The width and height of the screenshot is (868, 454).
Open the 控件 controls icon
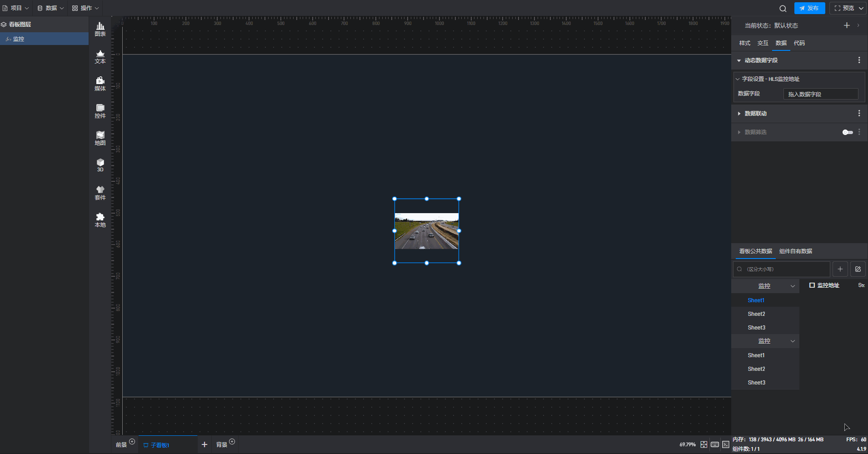100,111
